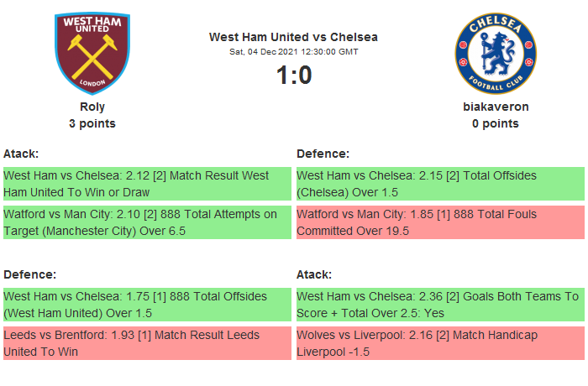Open player biakaveron's profile name
This screenshot has height=386, width=588.
(496, 107)
